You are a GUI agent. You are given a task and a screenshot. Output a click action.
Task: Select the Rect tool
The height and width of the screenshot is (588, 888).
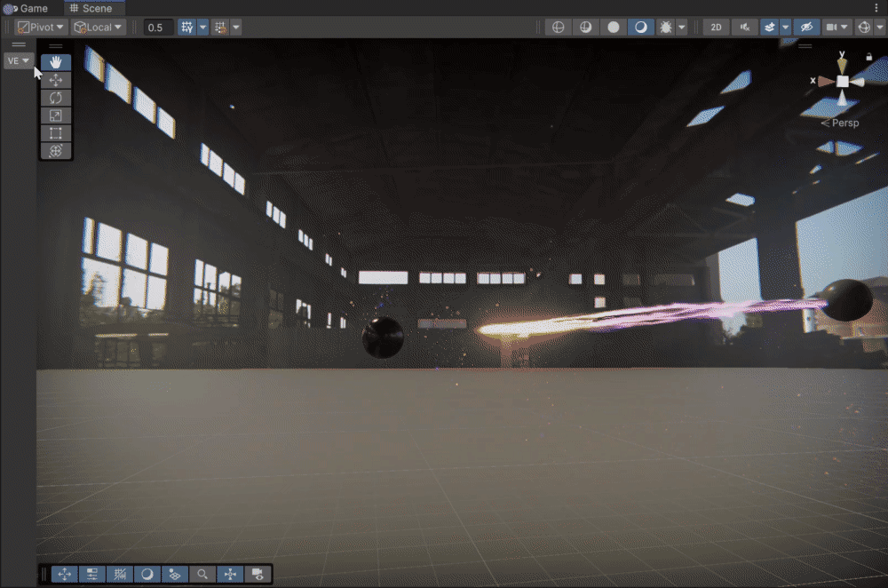point(55,133)
